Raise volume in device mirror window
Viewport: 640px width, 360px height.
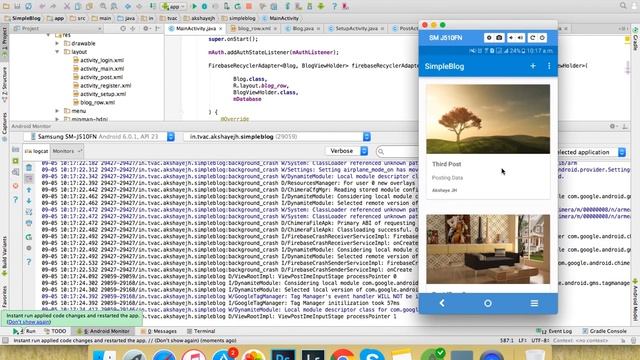(x=520, y=38)
